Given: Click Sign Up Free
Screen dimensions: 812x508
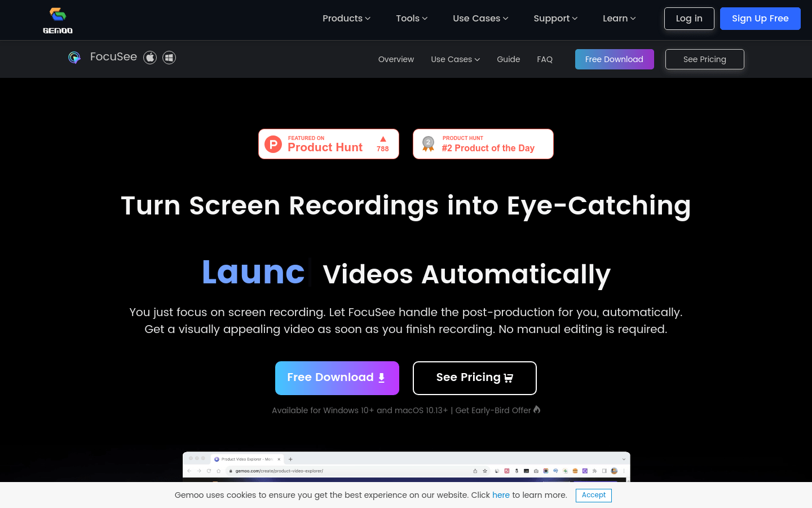Looking at the screenshot, I should pyautogui.click(x=760, y=19).
